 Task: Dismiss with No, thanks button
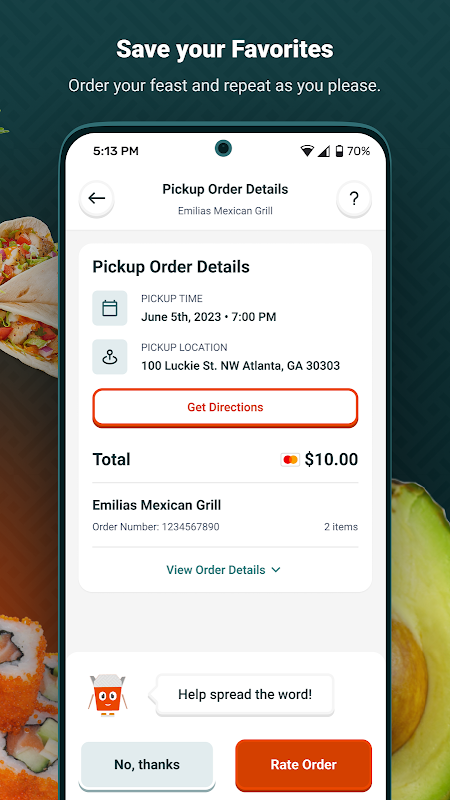pyautogui.click(x=147, y=765)
